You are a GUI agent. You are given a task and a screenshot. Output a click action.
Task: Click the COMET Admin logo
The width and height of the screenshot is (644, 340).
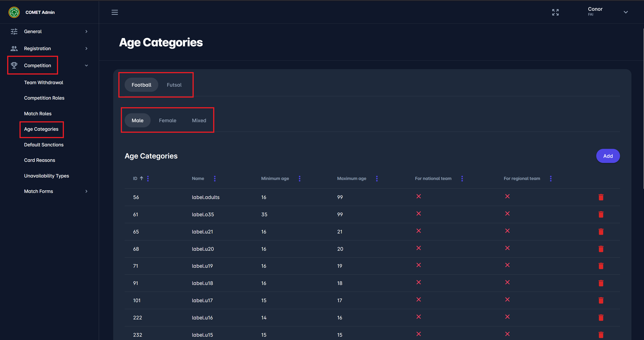click(14, 12)
